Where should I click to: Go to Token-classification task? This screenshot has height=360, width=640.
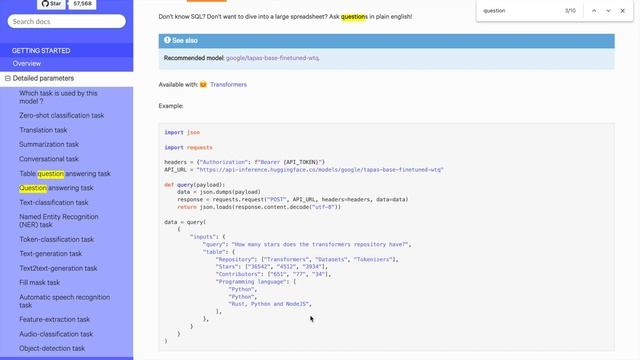56,240
